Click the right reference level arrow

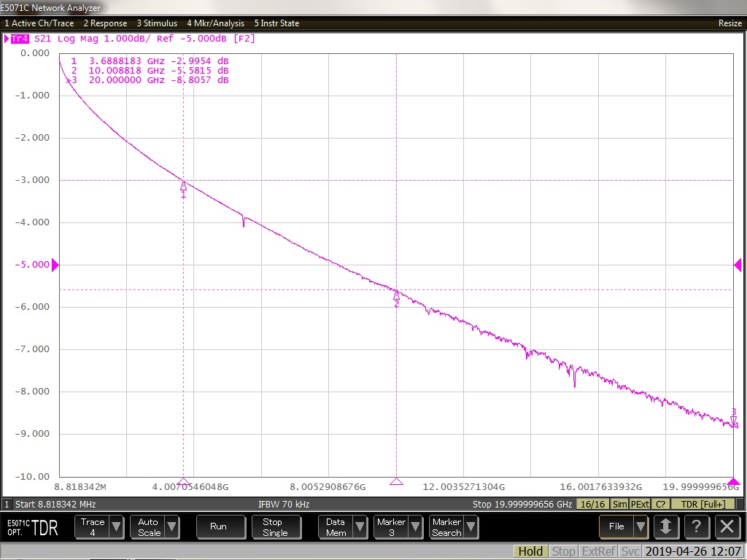[x=738, y=265]
